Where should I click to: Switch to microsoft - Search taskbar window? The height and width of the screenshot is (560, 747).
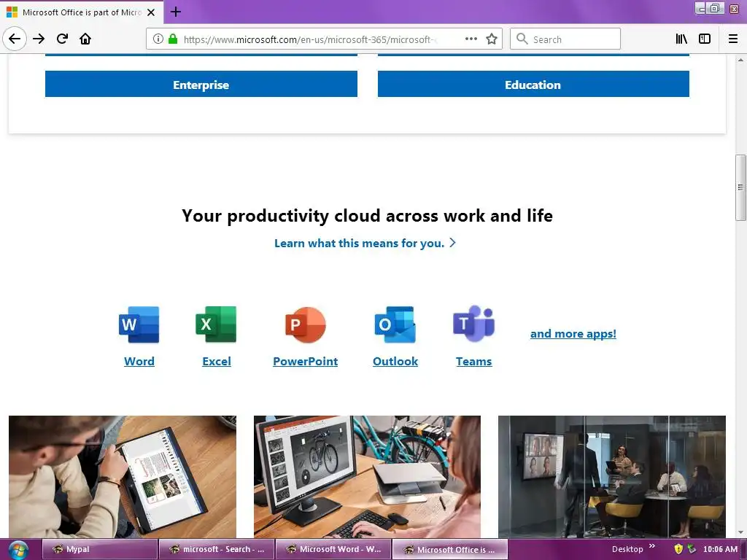pos(217,549)
